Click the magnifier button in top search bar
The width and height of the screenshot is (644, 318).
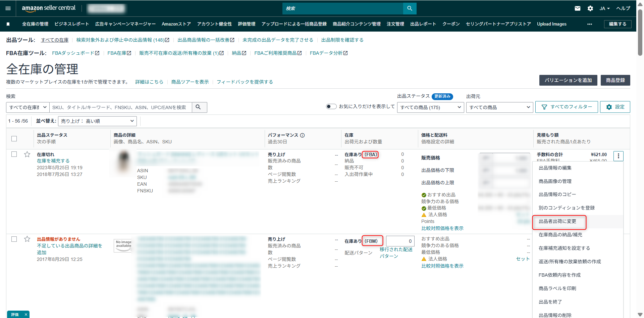click(410, 8)
